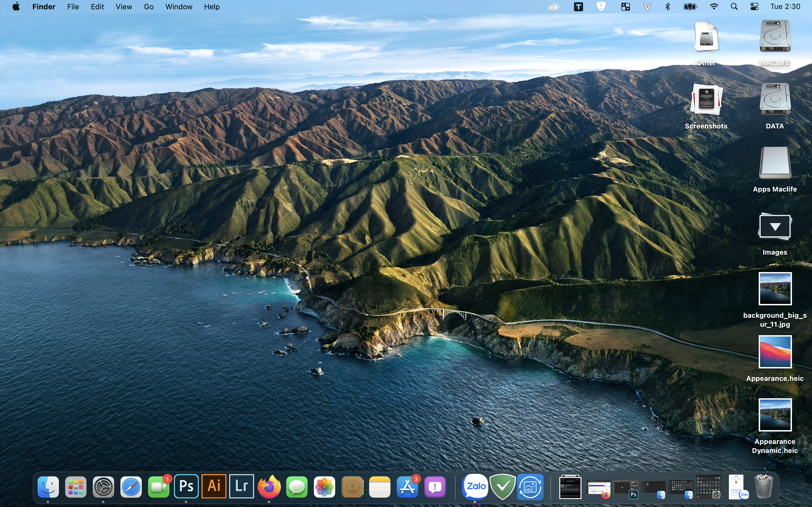The width and height of the screenshot is (812, 507).
Task: Open the Go menu in Finder
Action: (x=148, y=6)
